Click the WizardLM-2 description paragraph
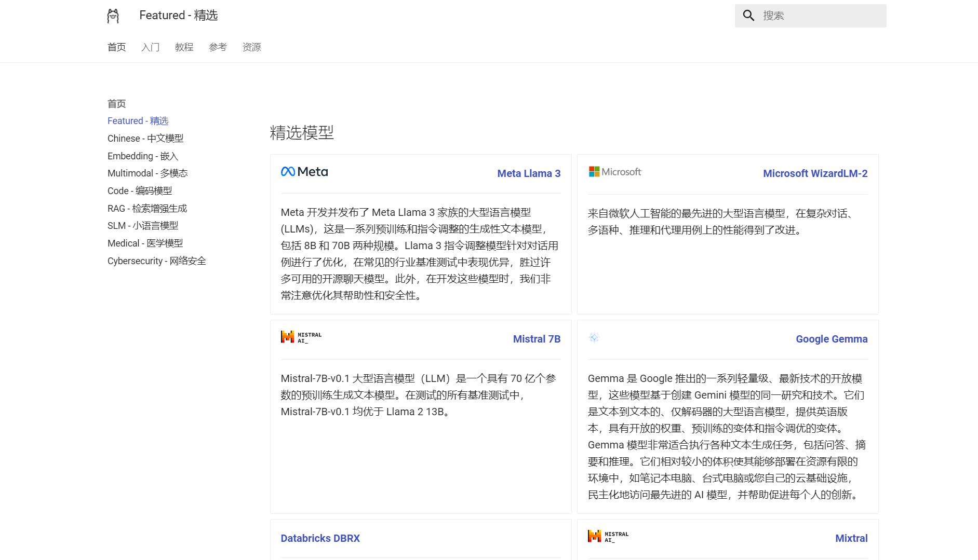Viewport: 978px width, 560px height. coord(728,222)
